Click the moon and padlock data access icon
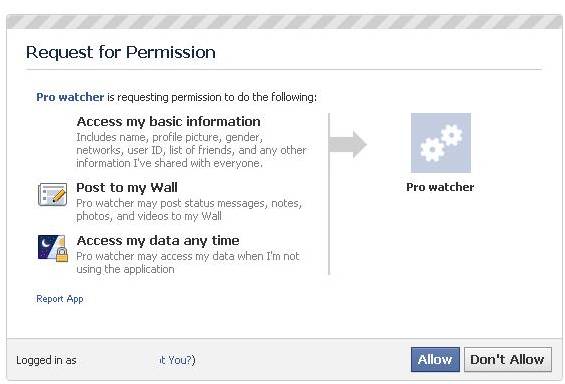The image size is (565, 384). (x=53, y=247)
